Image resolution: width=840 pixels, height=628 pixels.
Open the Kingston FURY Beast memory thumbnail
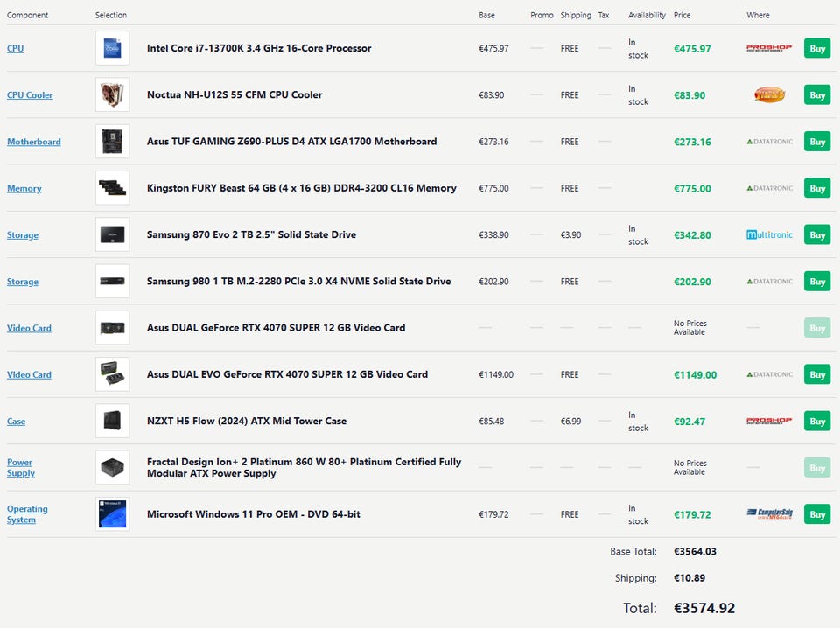113,188
